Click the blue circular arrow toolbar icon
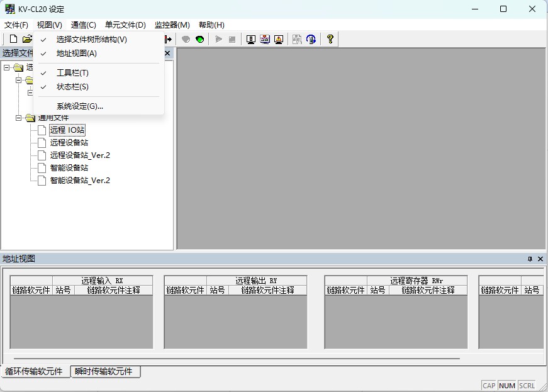 pos(311,39)
